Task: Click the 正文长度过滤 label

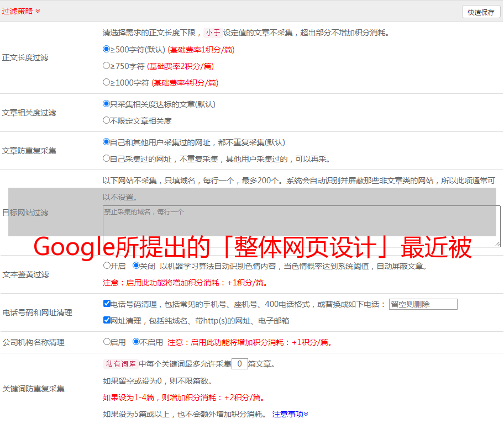Action: point(25,57)
